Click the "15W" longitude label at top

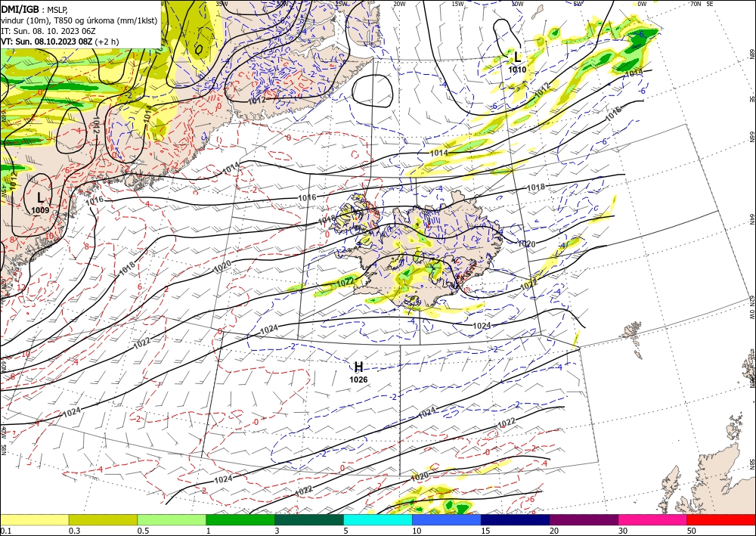(x=457, y=4)
